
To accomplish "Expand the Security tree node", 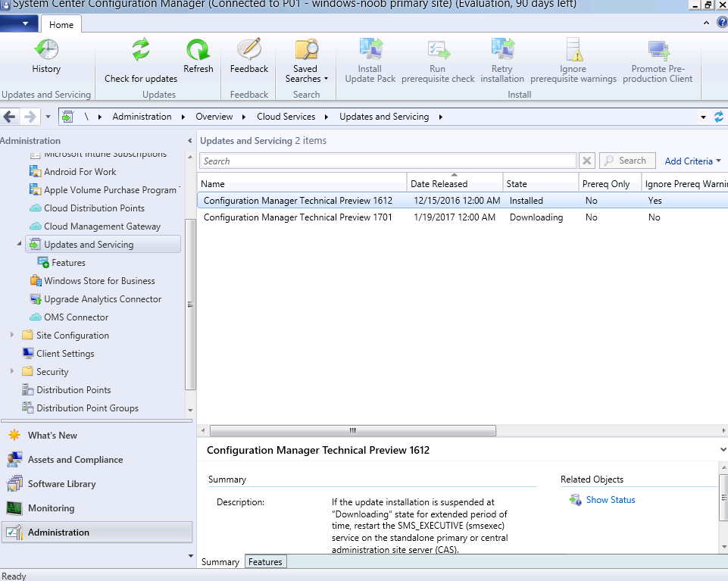I will (x=12, y=371).
